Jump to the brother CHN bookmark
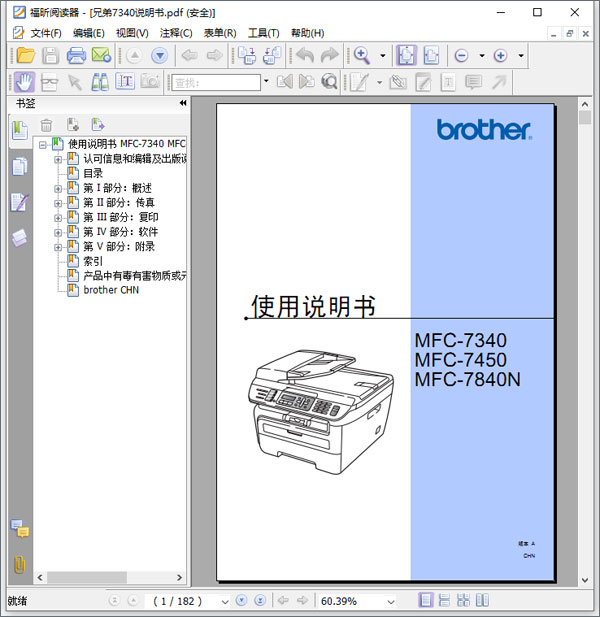Viewport: 600px width, 617px height. coord(111,290)
